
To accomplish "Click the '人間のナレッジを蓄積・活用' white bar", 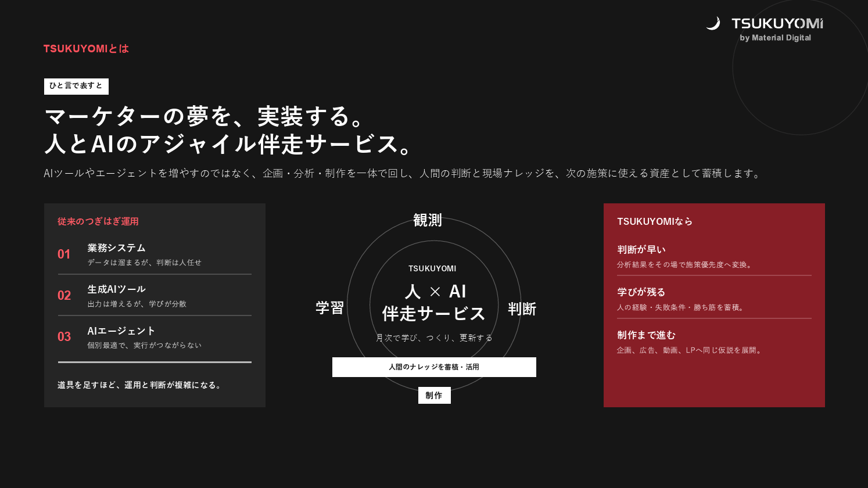I will click(434, 367).
